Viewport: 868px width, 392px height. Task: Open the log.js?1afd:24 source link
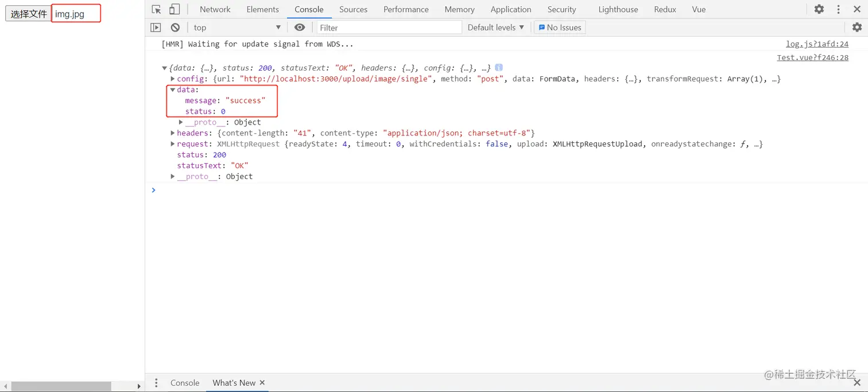point(817,44)
